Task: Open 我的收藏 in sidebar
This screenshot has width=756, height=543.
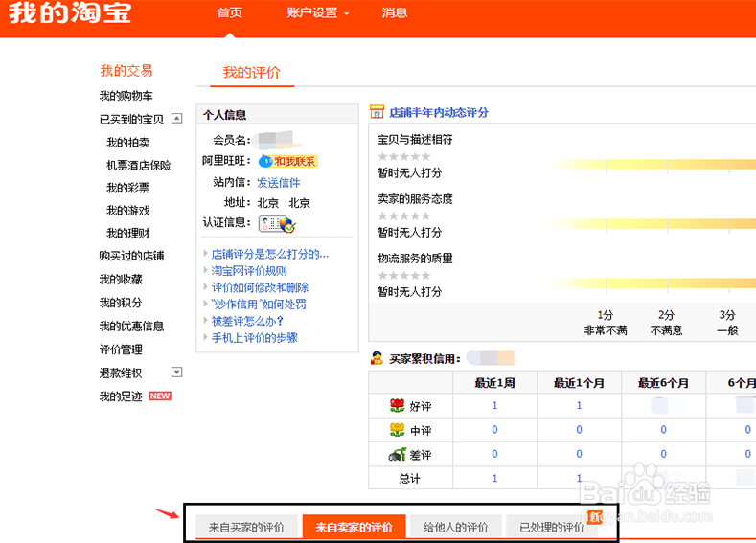Action: 121,280
